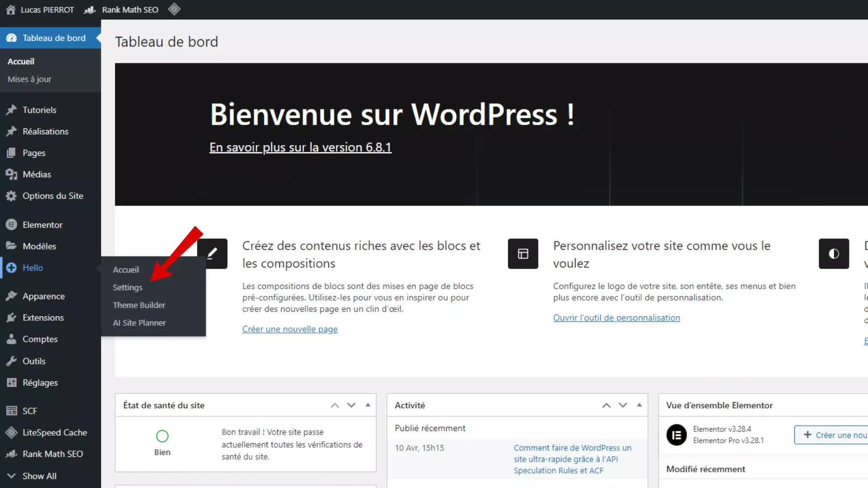The image size is (868, 488).
Task: Click the Outils wrench icon
Action: (x=11, y=361)
